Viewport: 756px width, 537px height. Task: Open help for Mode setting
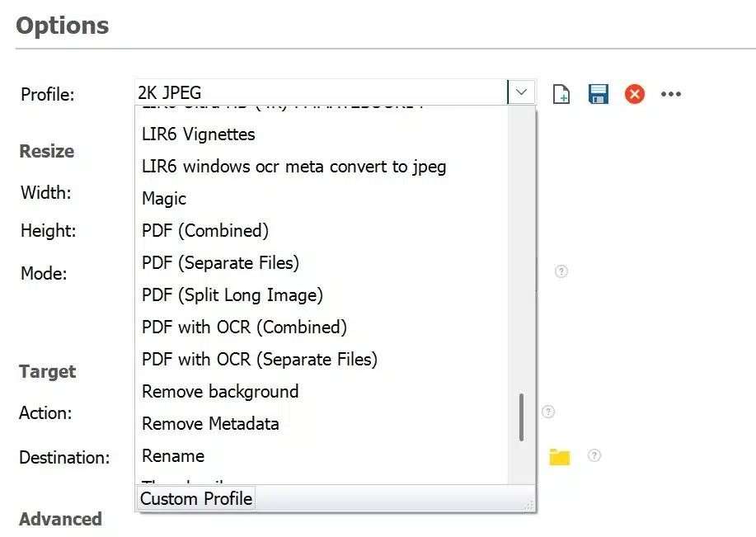pos(561,271)
